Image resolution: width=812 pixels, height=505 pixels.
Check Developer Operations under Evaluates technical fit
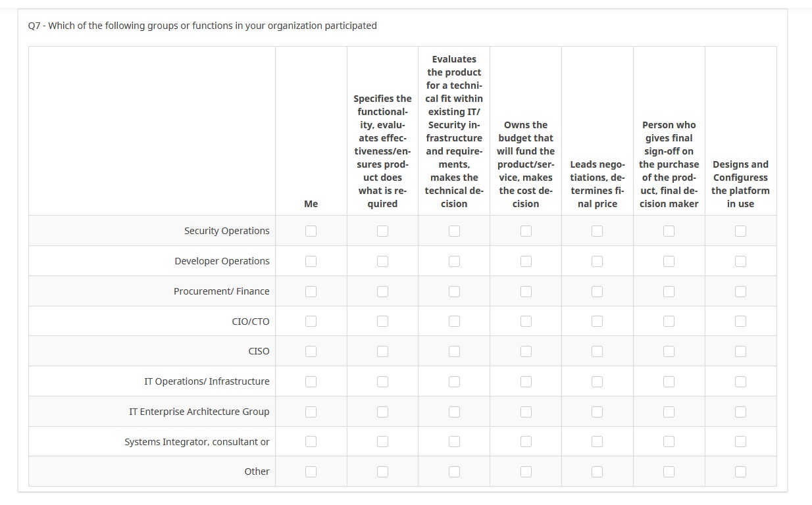click(454, 261)
